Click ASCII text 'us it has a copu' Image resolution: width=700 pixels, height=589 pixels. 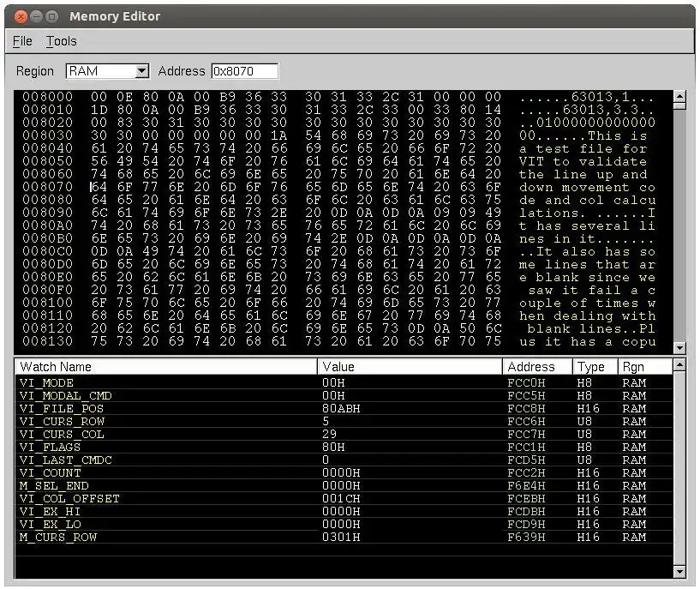pos(587,341)
